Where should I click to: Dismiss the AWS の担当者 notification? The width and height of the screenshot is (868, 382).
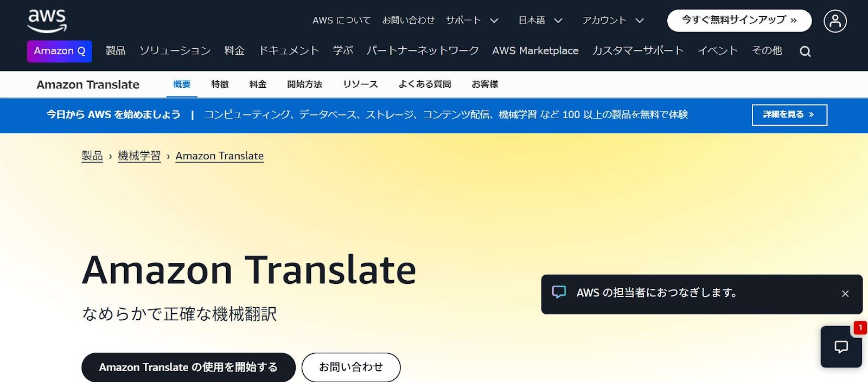(845, 294)
